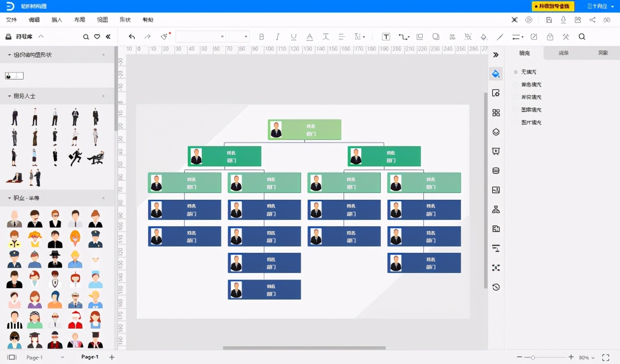The image size is (620, 364).
Task: Select the top light-green org chart card
Action: coord(305,129)
